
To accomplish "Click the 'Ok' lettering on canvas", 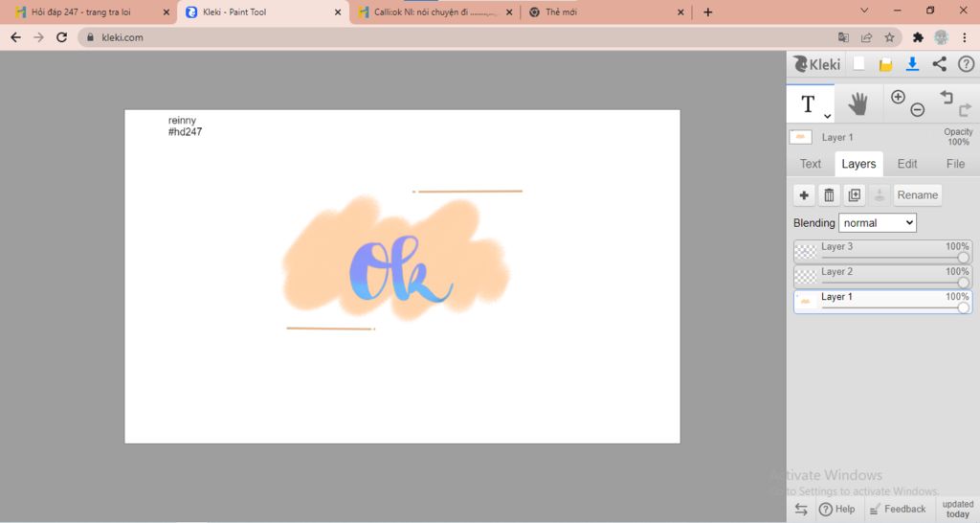I will 400,269.
